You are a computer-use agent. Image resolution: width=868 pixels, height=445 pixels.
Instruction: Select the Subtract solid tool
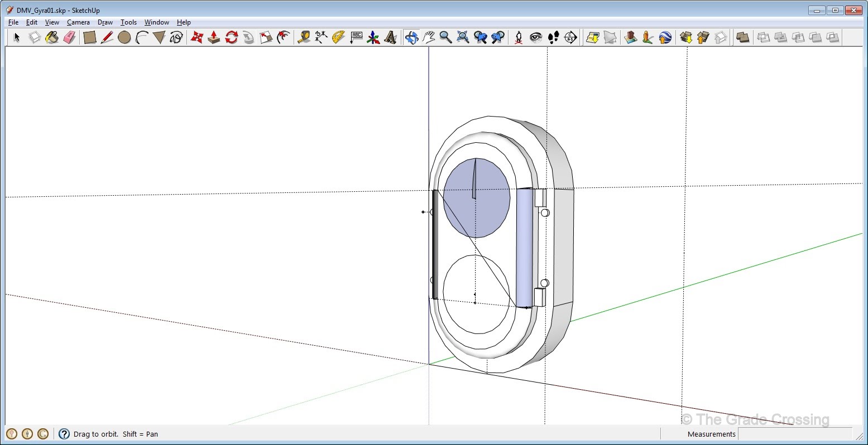click(x=798, y=37)
